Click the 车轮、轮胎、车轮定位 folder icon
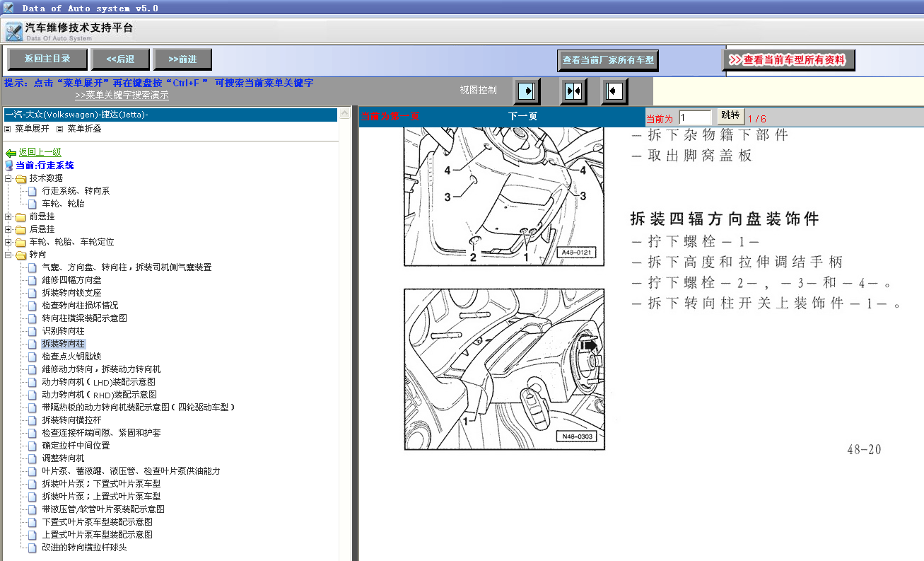The width and height of the screenshot is (924, 561). [21, 242]
